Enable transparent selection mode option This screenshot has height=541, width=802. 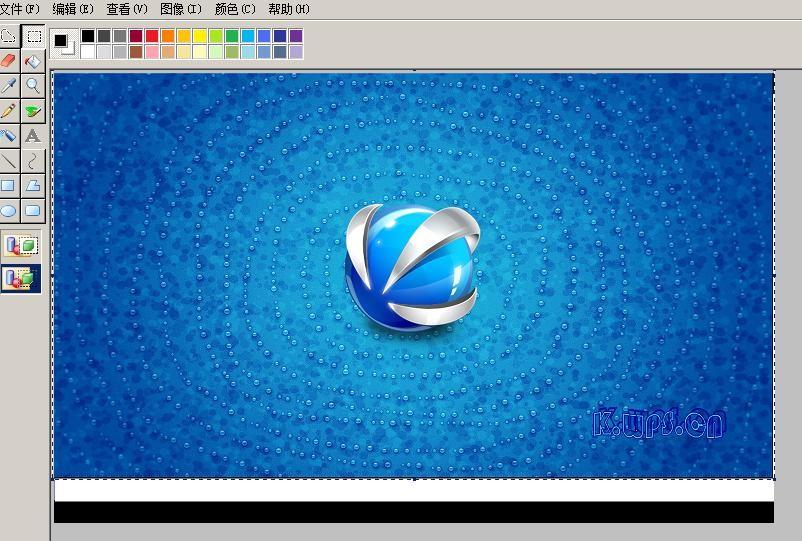21,279
